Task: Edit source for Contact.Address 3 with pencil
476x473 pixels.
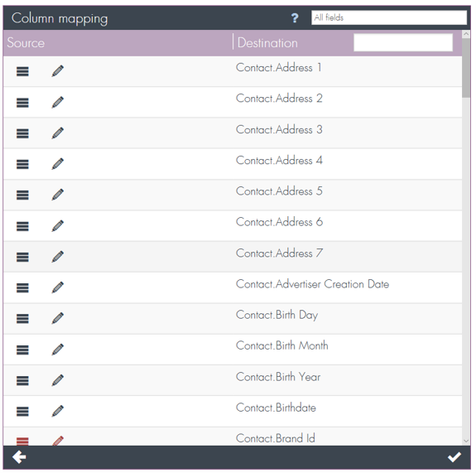Action: coord(58,133)
